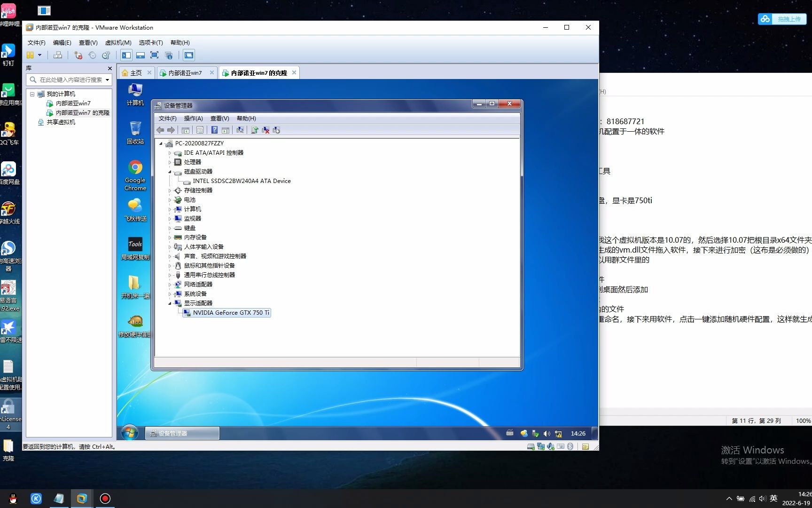Screen dimensions: 812x508
Task: Click scan for hardware changes icon
Action: pos(240,130)
